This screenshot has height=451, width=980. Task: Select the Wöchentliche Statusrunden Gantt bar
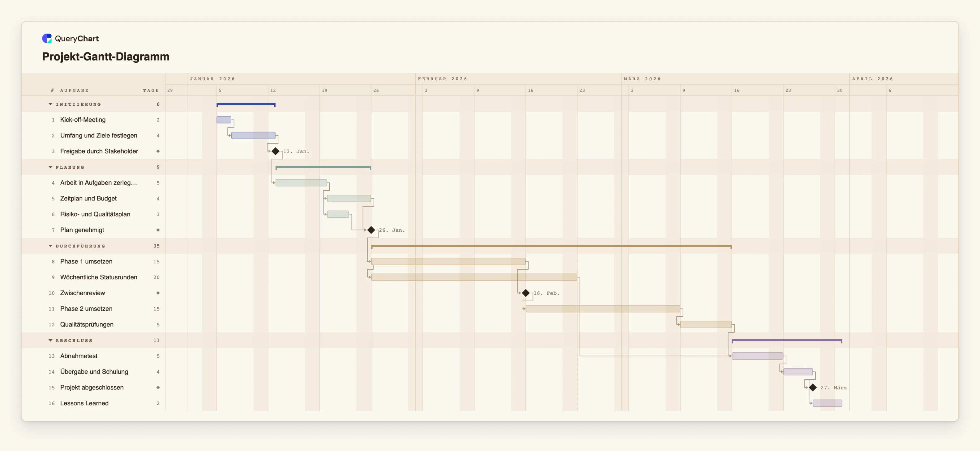tap(474, 277)
